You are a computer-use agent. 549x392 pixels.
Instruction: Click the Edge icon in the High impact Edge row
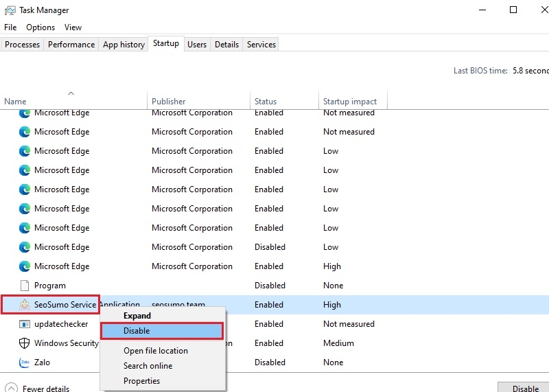tap(25, 266)
